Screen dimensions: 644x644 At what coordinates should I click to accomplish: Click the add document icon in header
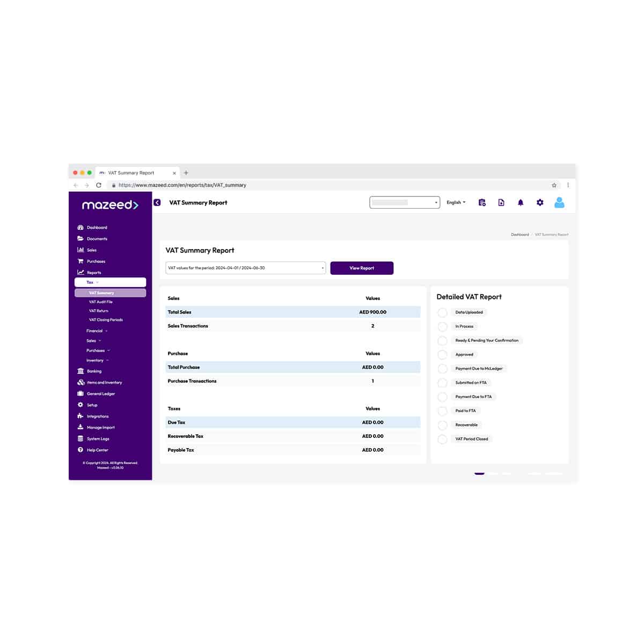(501, 202)
